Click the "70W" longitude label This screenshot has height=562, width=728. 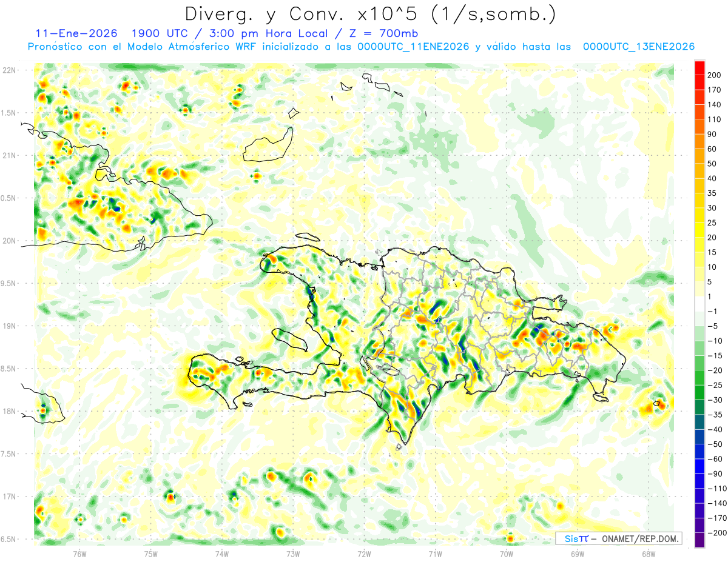click(x=507, y=553)
